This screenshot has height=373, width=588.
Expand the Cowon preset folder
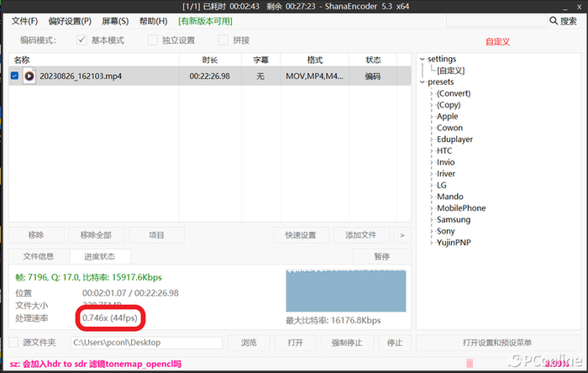(432, 129)
